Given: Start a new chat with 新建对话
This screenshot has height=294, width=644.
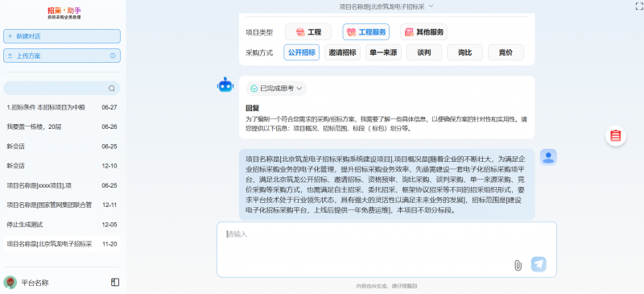Looking at the screenshot, I should coord(62,36).
